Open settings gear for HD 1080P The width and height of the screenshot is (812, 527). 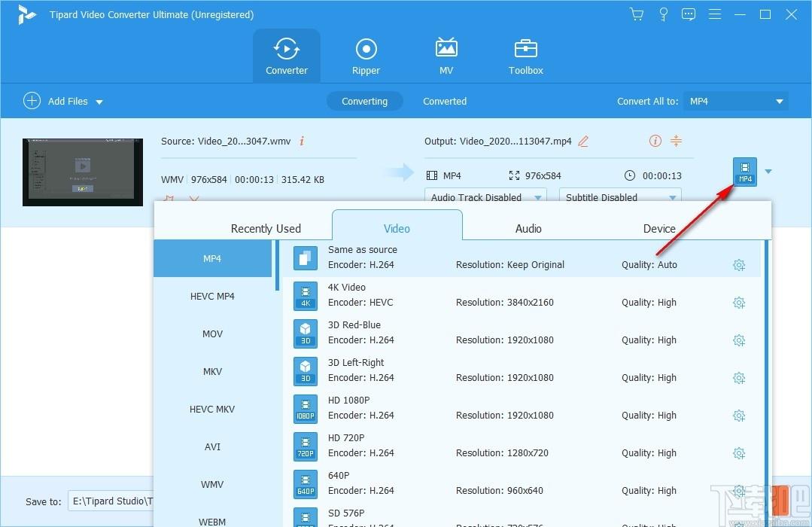(739, 416)
